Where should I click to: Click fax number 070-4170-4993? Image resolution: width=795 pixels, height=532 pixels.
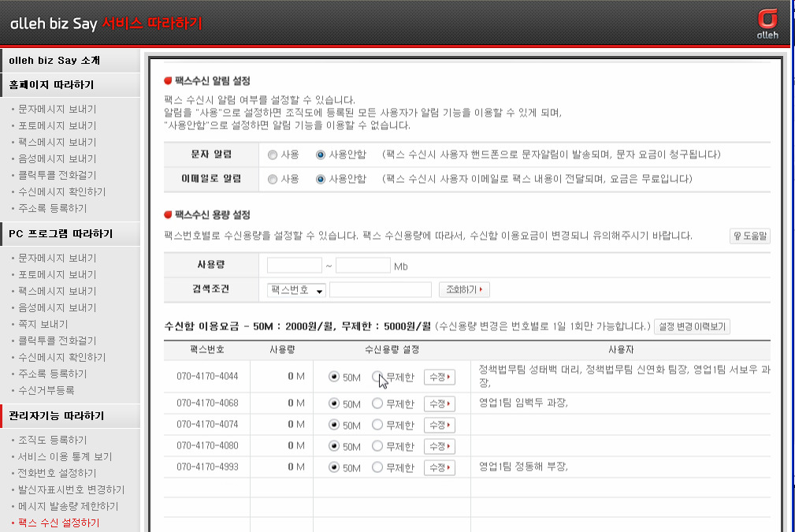pos(207,467)
